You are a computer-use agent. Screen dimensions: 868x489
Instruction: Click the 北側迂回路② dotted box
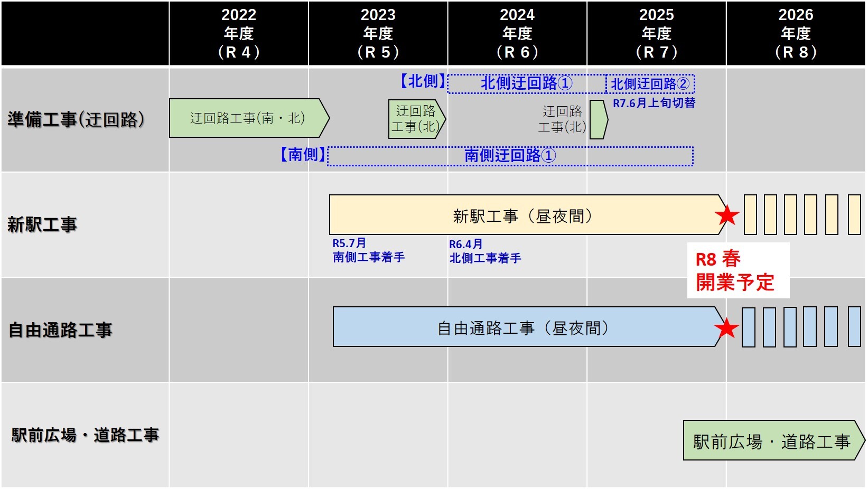pos(650,83)
